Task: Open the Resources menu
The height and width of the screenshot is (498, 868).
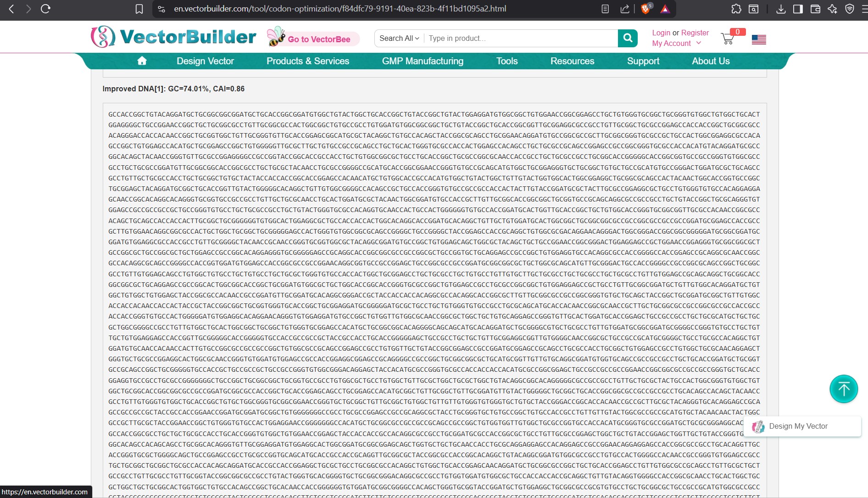Action: pos(572,61)
